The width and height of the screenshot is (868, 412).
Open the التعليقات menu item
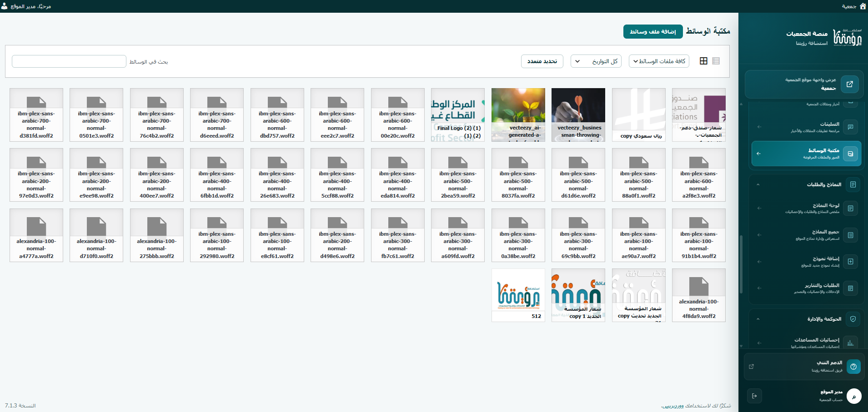tap(807, 127)
